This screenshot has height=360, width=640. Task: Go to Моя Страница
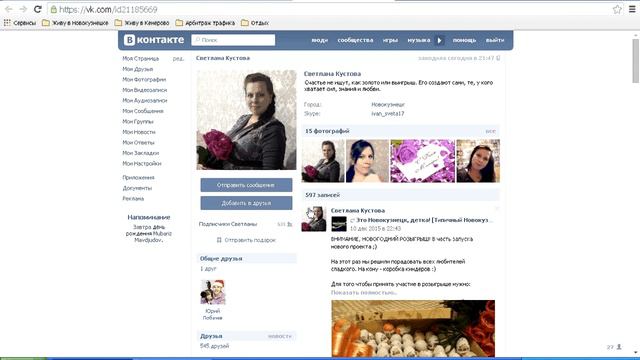pos(140,58)
